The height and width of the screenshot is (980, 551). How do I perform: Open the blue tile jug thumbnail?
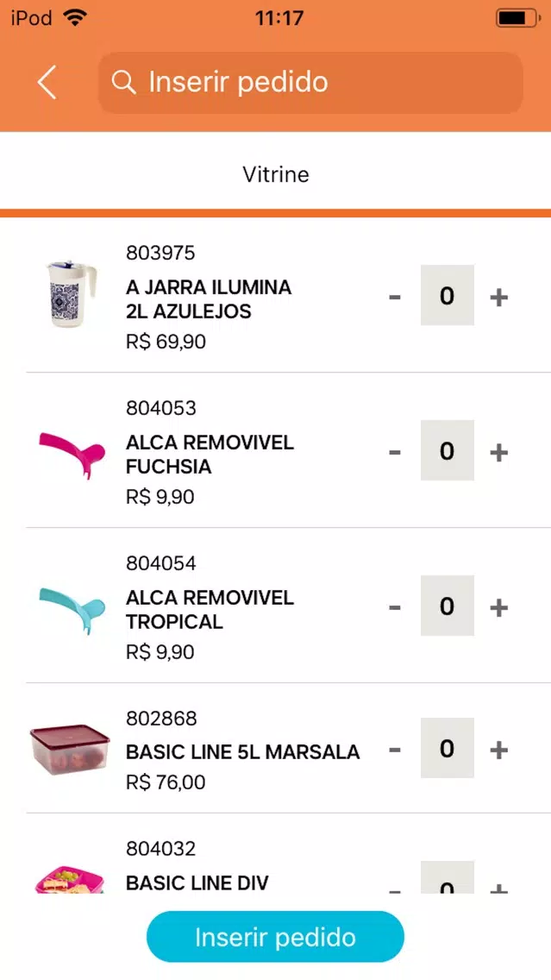(71, 294)
